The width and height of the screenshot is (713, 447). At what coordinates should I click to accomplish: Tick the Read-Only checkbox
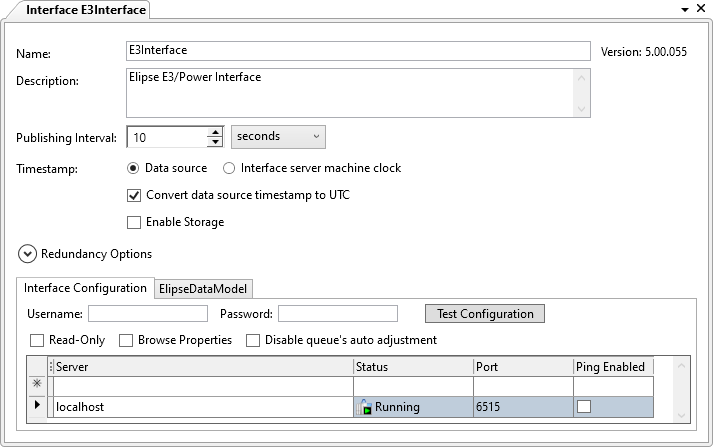37,341
